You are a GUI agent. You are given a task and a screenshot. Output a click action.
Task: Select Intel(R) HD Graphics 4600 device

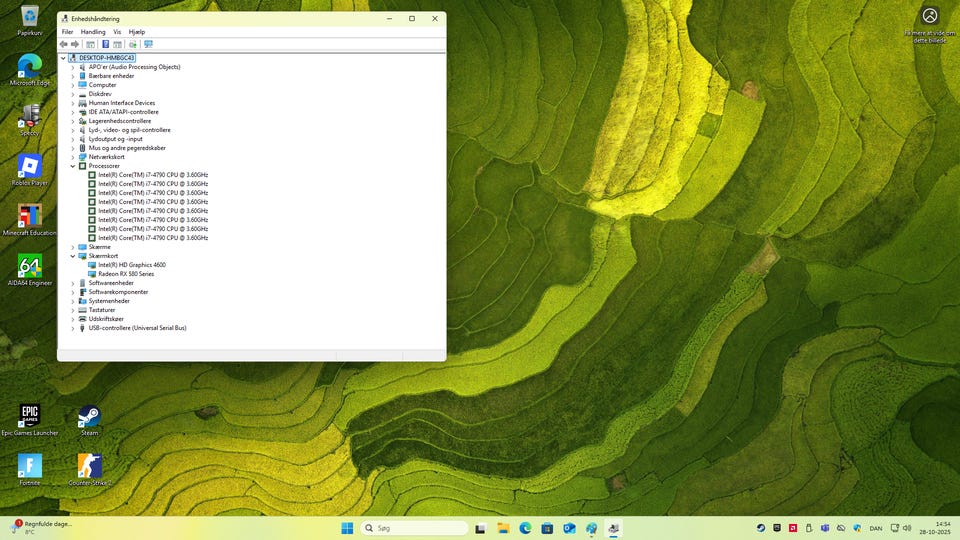coord(132,265)
